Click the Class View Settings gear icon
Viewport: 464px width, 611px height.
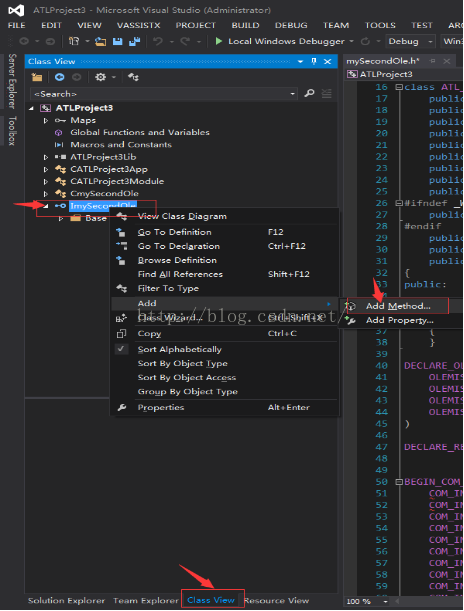[x=101, y=77]
